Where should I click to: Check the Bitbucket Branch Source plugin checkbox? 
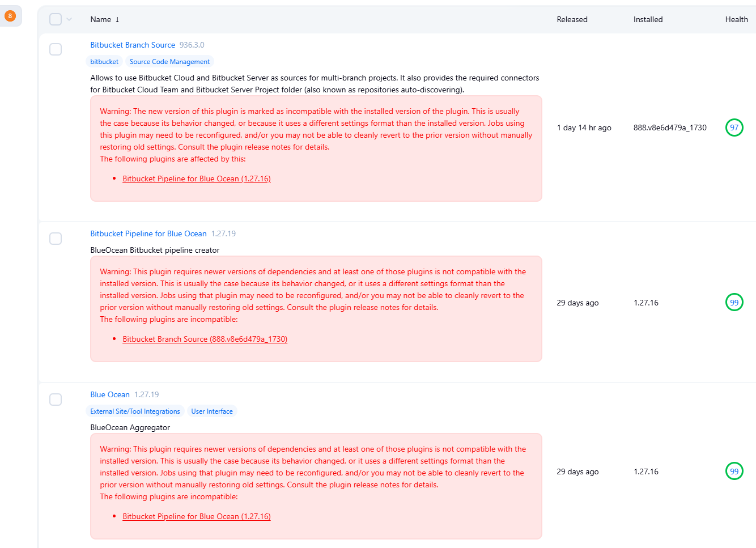tap(56, 49)
